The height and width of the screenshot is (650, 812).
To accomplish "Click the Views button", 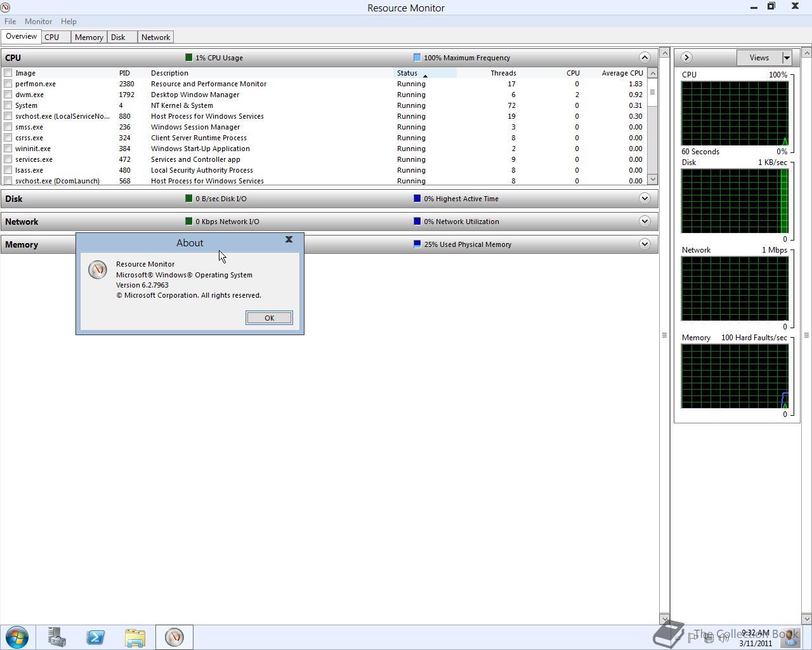I will (x=759, y=57).
